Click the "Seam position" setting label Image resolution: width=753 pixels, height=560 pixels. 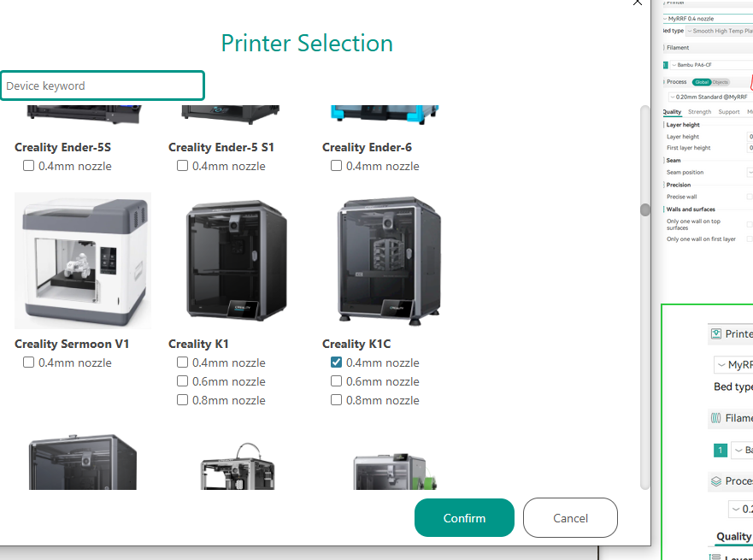(x=685, y=173)
